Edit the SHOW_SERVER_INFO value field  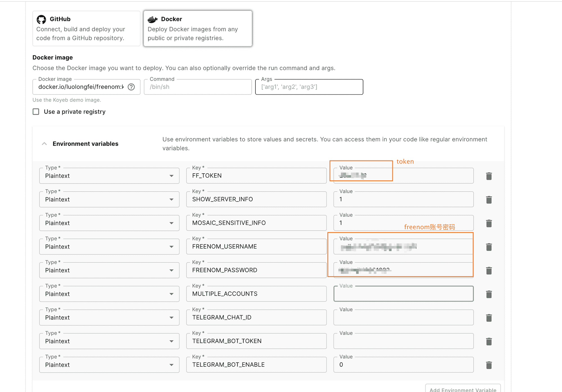click(x=404, y=199)
